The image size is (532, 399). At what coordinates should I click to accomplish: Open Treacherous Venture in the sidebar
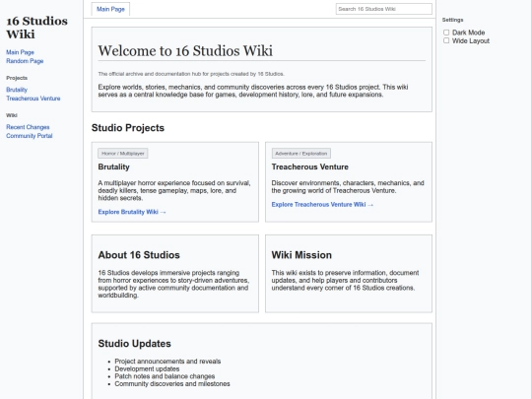point(33,99)
